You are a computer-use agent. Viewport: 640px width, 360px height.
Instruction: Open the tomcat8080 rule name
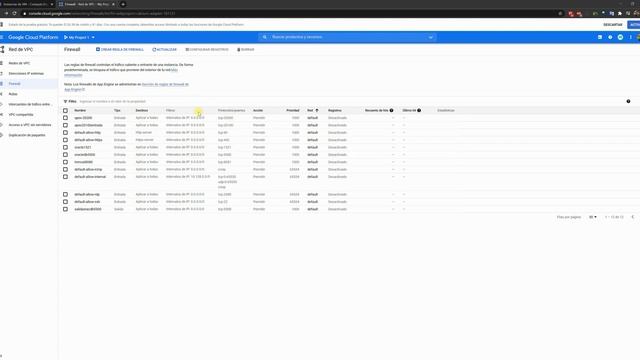[83, 162]
